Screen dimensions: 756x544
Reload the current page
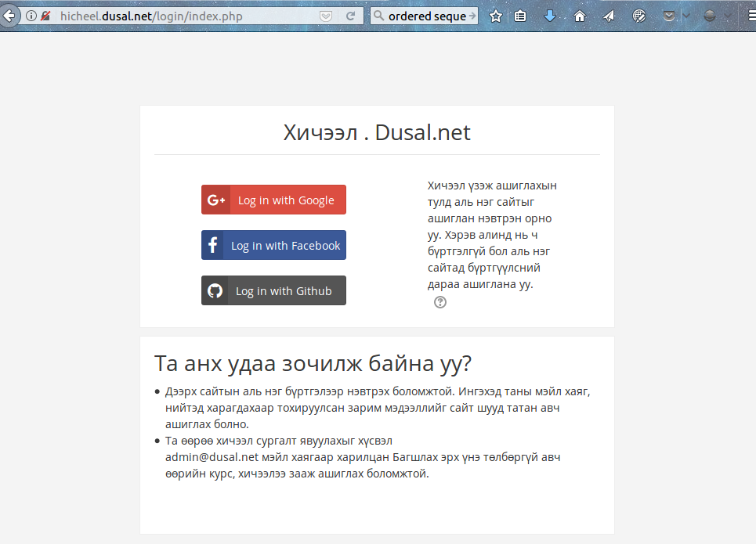pos(351,16)
